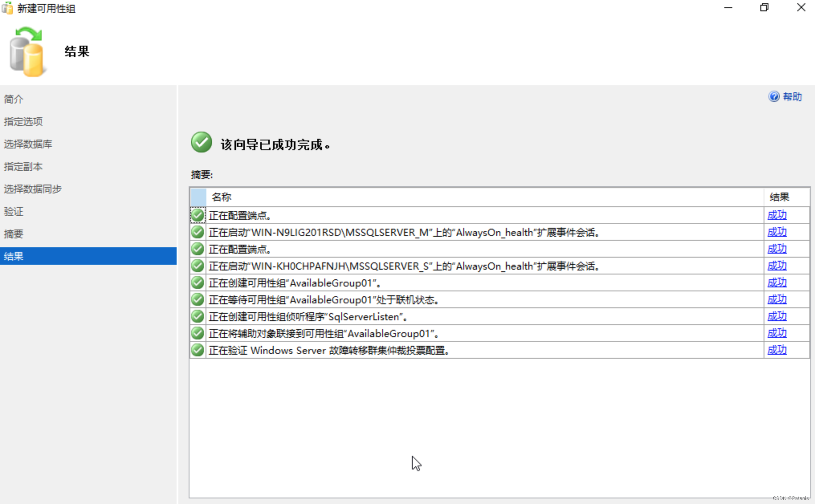Click the new availability group title bar icon
Screen dimensions: 815x504
7,8
